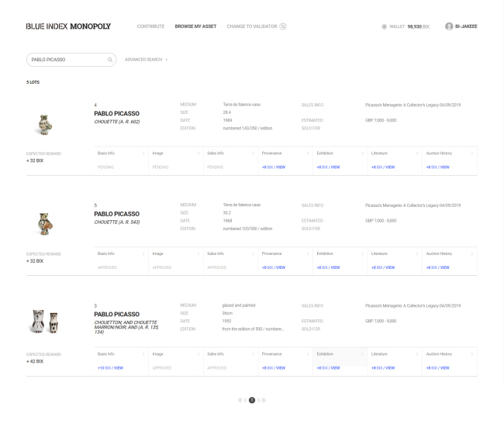Click the date value 1952
This screenshot has width=504, height=424.
click(226, 321)
